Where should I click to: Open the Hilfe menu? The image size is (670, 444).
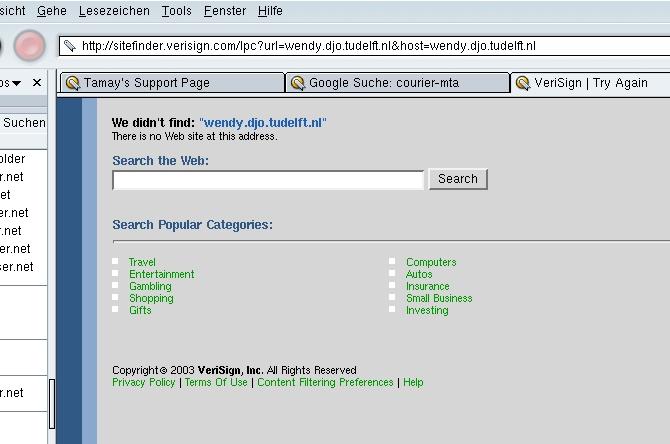(270, 11)
